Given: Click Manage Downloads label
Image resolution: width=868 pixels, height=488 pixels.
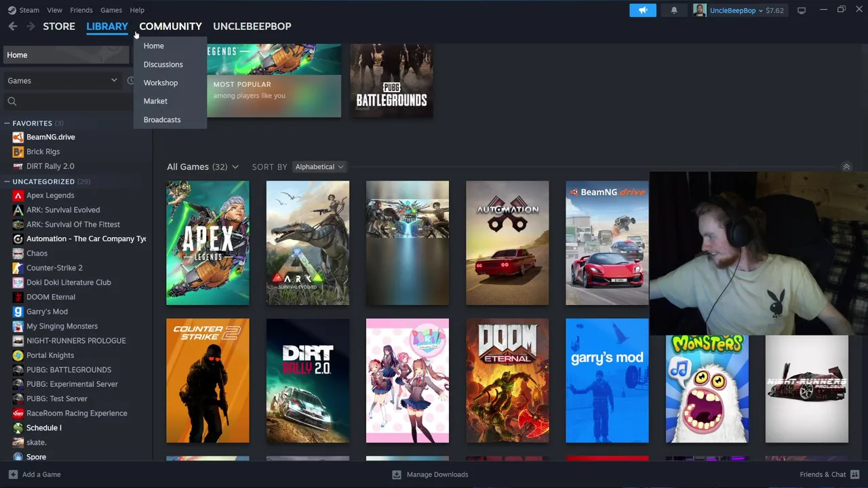Looking at the screenshot, I should [x=437, y=474].
